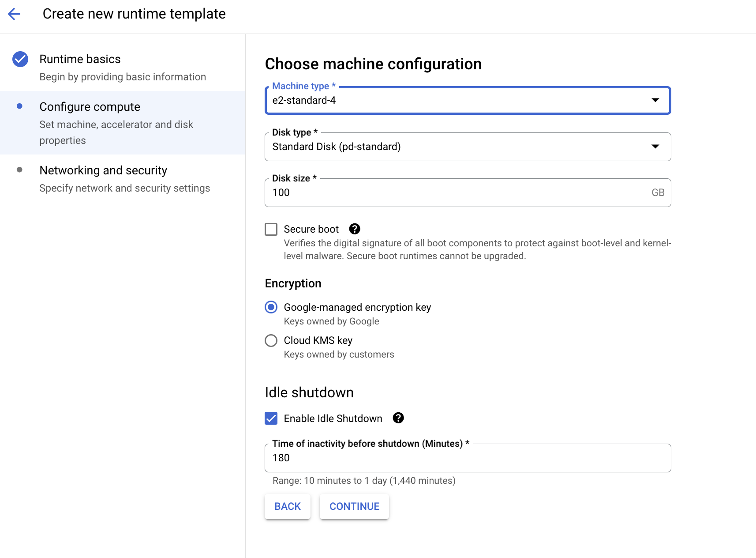Click the Runtime basics completed checkmark icon
This screenshot has width=756, height=558.
20,59
